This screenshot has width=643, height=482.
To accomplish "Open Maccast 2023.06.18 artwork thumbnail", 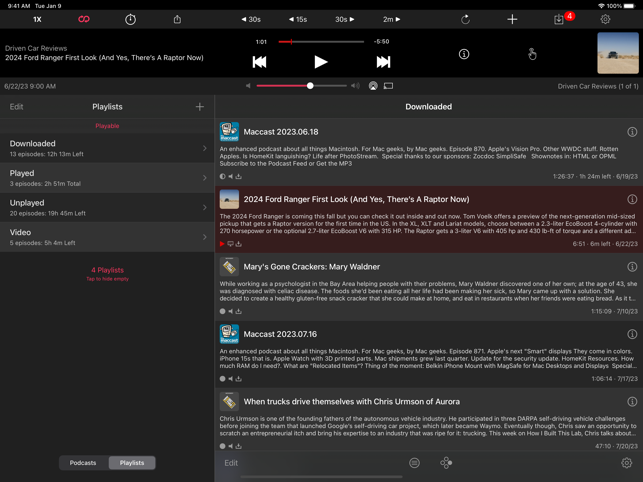I will pyautogui.click(x=229, y=132).
